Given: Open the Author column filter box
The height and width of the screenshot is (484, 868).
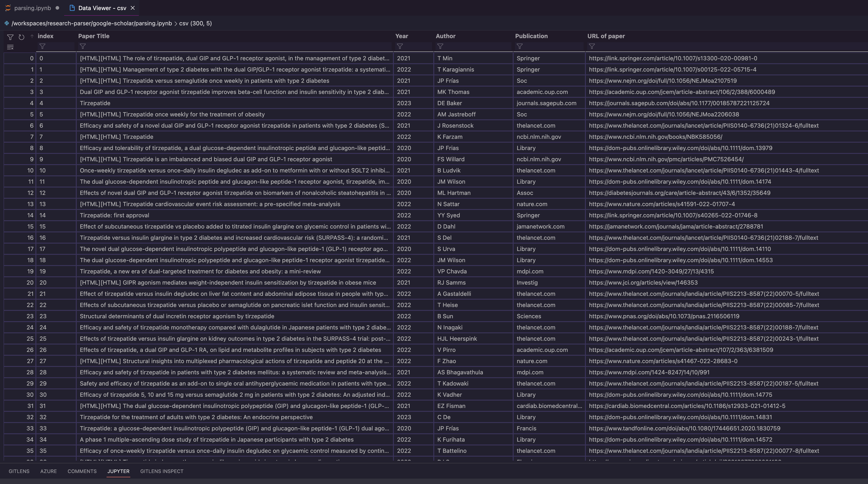Looking at the screenshot, I should 473,46.
